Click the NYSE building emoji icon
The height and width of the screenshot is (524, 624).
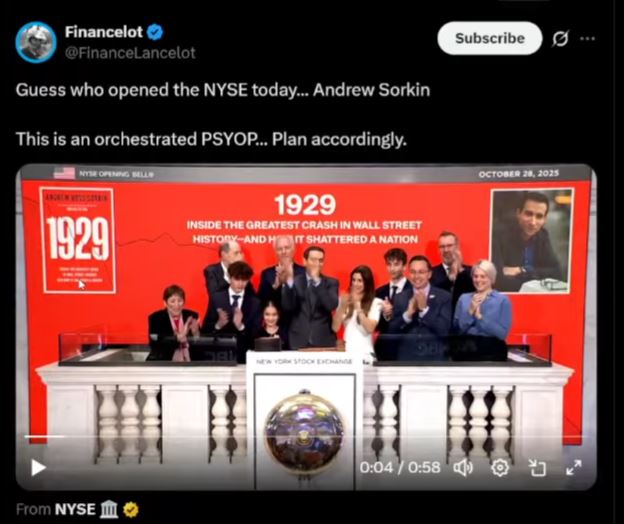(x=109, y=510)
